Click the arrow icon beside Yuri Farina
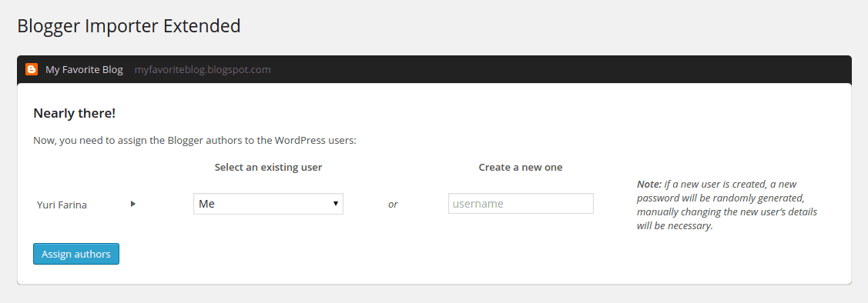 pyautogui.click(x=132, y=204)
